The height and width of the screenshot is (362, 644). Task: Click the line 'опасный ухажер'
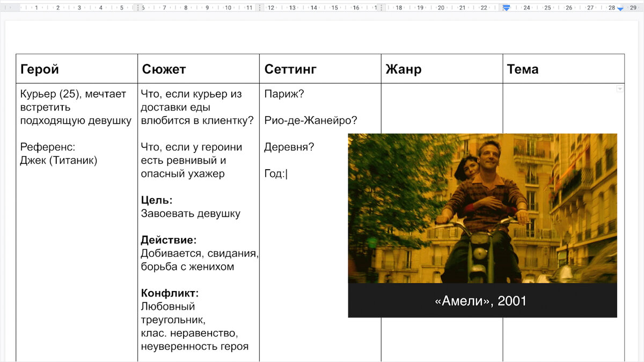[183, 173]
